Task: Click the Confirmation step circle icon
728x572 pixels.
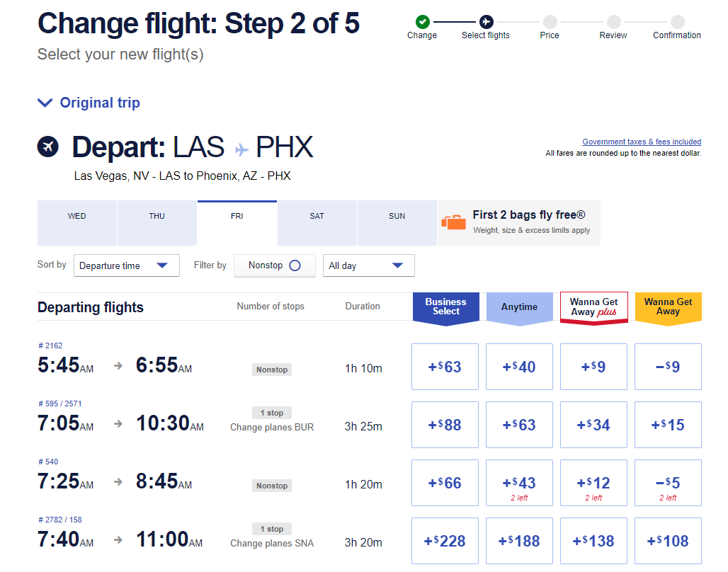Action: (x=677, y=21)
